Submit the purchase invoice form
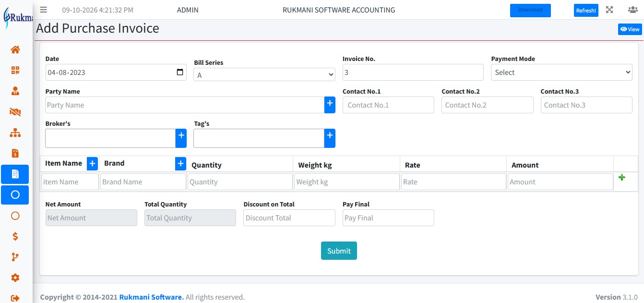 coord(339,251)
